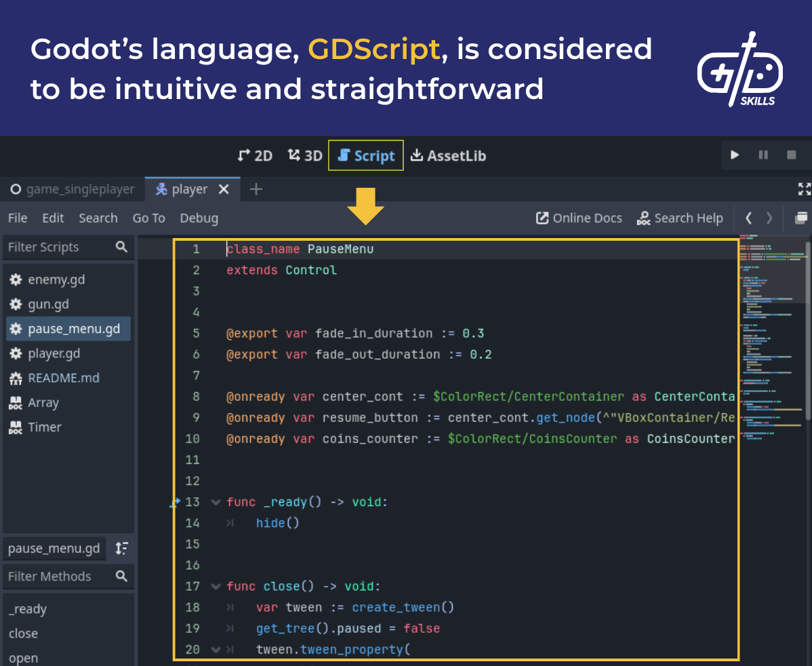Switch to the 2D workspace
This screenshot has height=666, width=812.
coord(255,155)
